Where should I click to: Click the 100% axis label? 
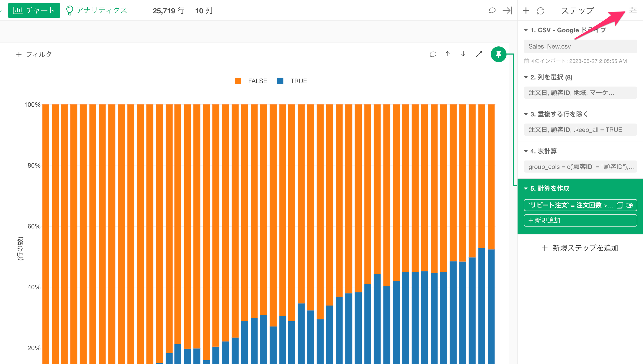point(32,105)
